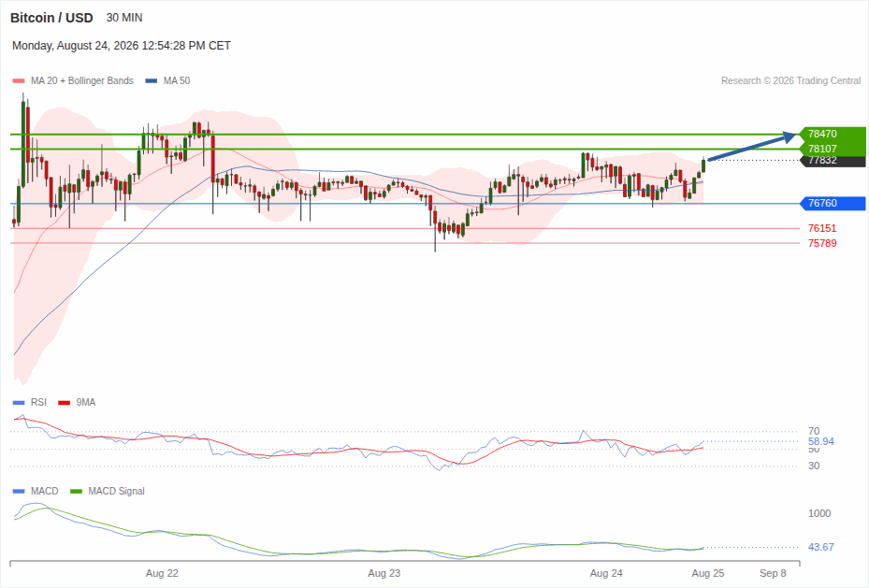The height and width of the screenshot is (588, 869).
Task: Click the Aug 25 date axis label
Action: pyautogui.click(x=708, y=573)
